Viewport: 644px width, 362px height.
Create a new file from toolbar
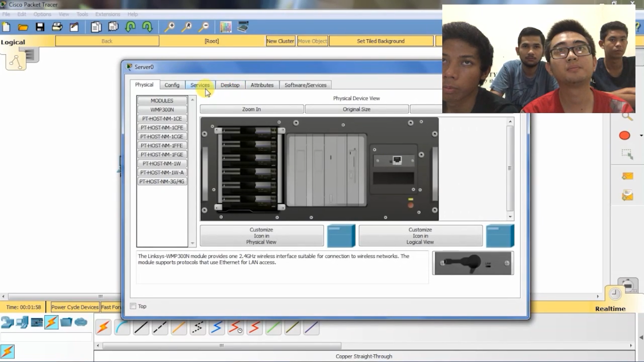click(x=6, y=27)
